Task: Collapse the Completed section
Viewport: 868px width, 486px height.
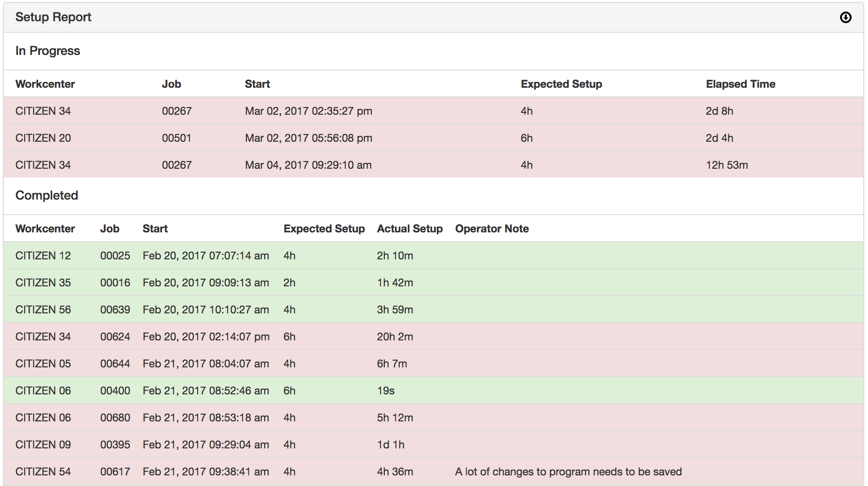Action: click(47, 196)
